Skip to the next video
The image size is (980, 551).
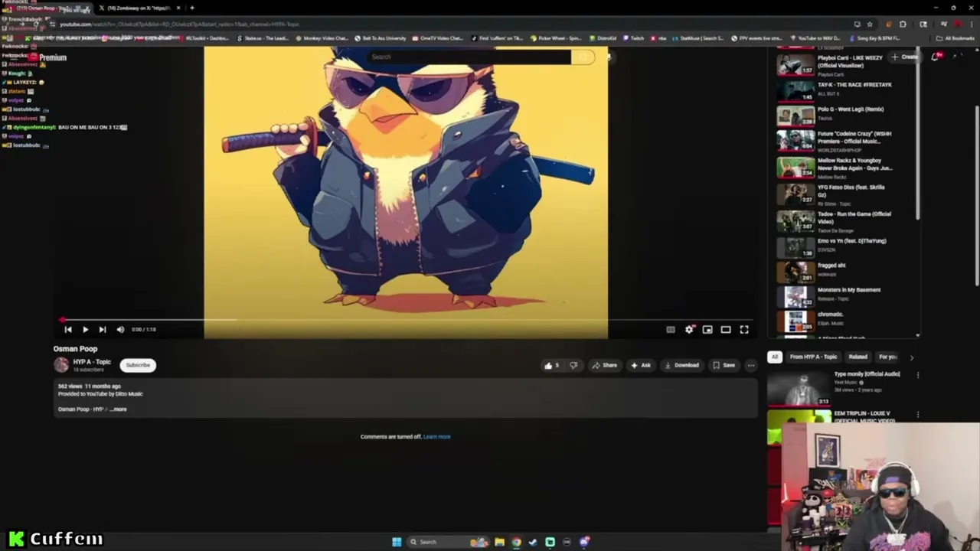102,329
